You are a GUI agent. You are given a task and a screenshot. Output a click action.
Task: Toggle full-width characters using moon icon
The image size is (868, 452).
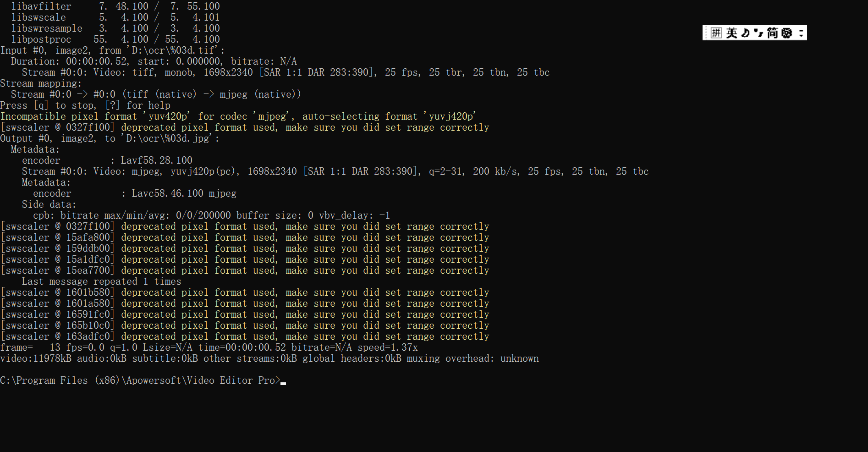pos(745,33)
